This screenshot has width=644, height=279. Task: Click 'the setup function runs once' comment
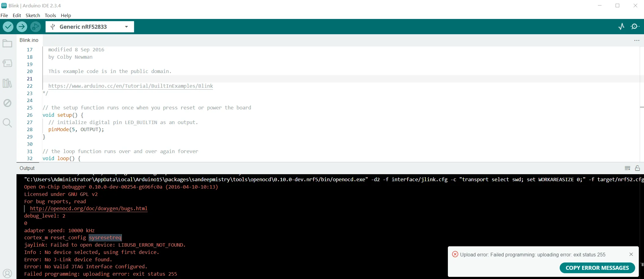click(147, 108)
